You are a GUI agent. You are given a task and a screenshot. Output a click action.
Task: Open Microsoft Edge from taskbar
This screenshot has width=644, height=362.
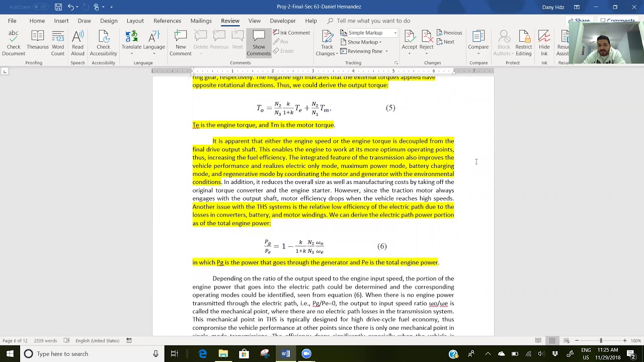(202, 354)
